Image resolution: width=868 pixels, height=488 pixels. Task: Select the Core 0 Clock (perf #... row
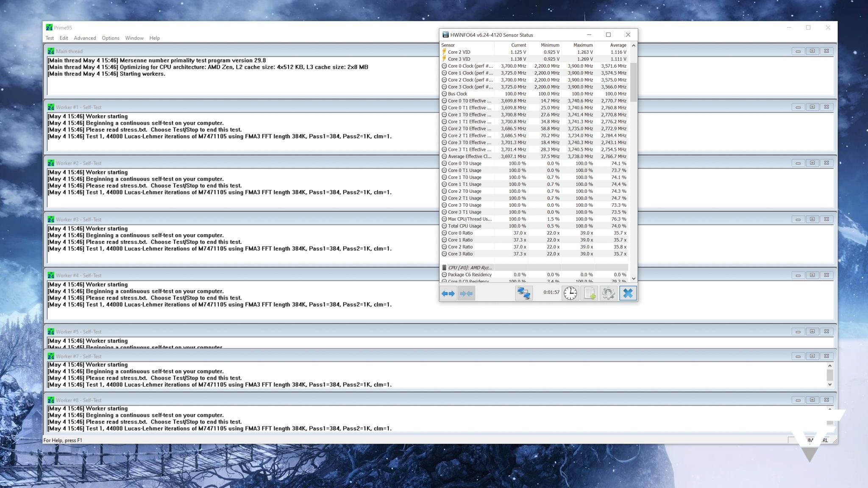[534, 66]
